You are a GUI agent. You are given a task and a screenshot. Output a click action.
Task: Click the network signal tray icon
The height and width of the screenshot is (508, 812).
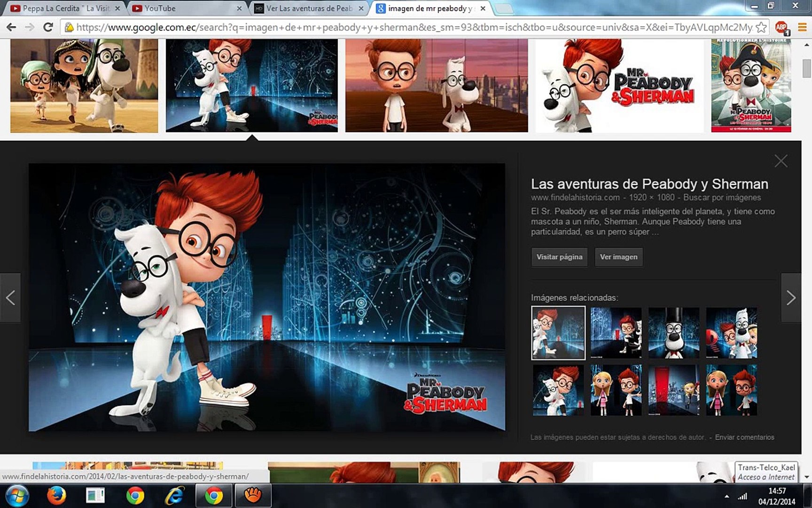coord(742,496)
